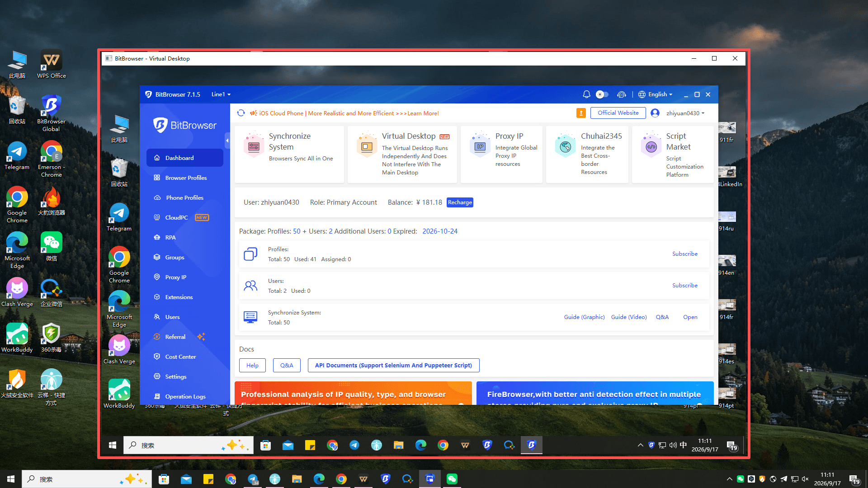Click the host Windows Start button
Image resolution: width=868 pixels, height=488 pixels.
(x=11, y=479)
